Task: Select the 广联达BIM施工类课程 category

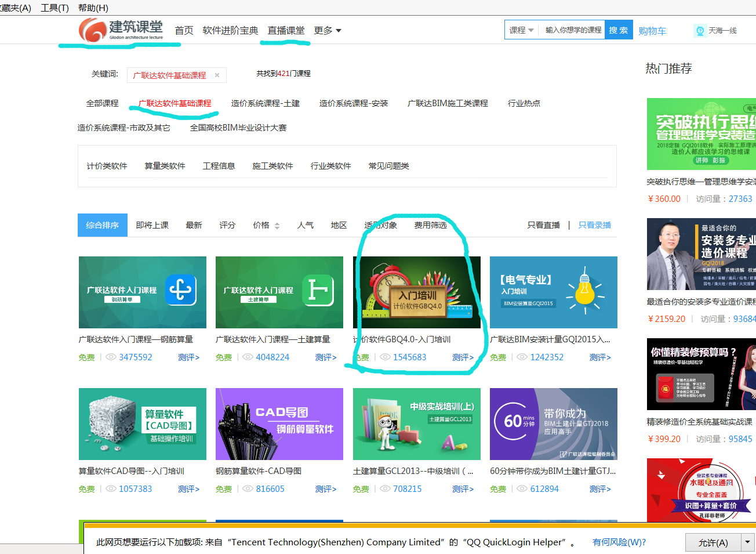Action: point(448,103)
